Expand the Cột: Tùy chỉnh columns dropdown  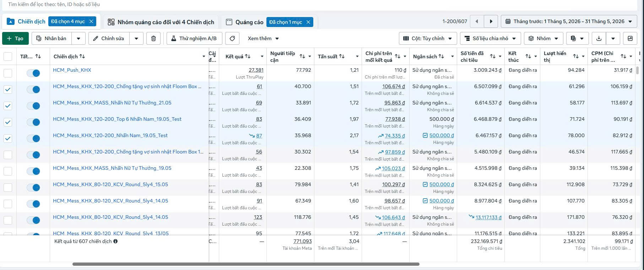click(428, 38)
